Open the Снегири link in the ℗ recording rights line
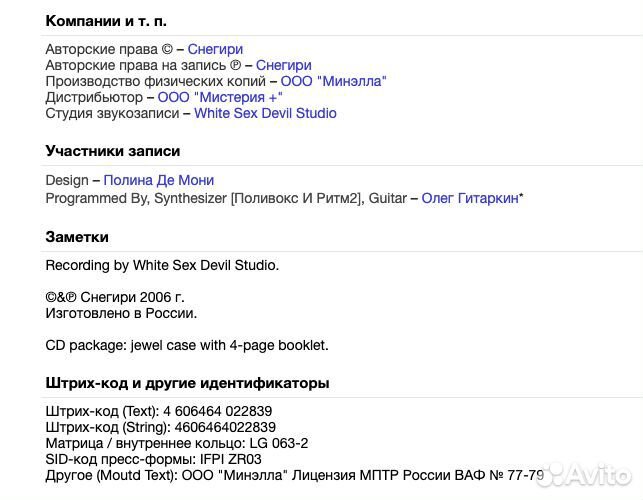 coord(283,65)
